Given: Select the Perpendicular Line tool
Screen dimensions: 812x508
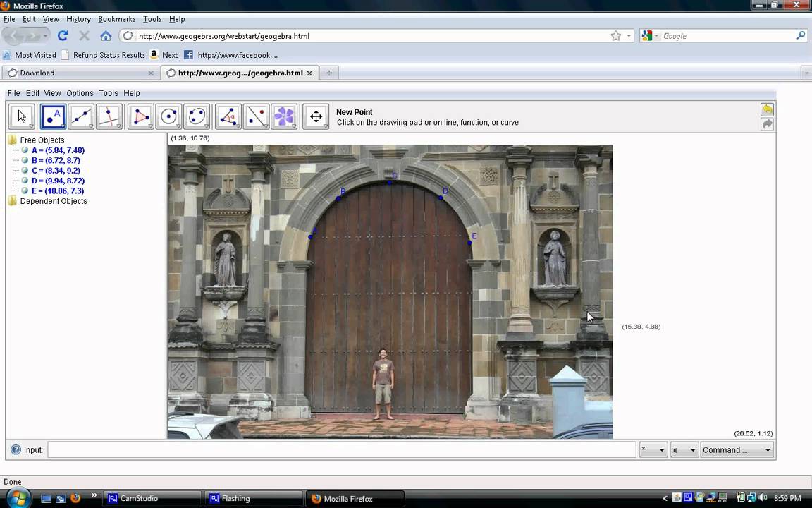Looking at the screenshot, I should pyautogui.click(x=110, y=117).
